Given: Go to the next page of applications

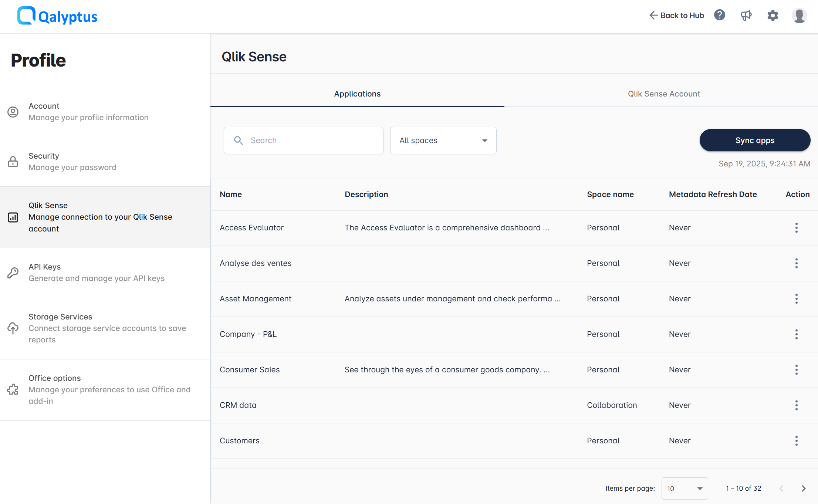Looking at the screenshot, I should coord(803,488).
